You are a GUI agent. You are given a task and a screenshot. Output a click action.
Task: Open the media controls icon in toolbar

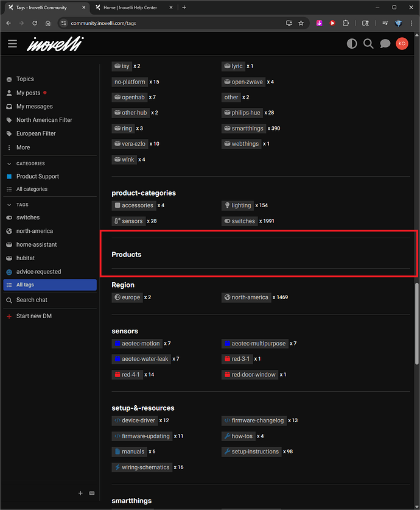385,23
